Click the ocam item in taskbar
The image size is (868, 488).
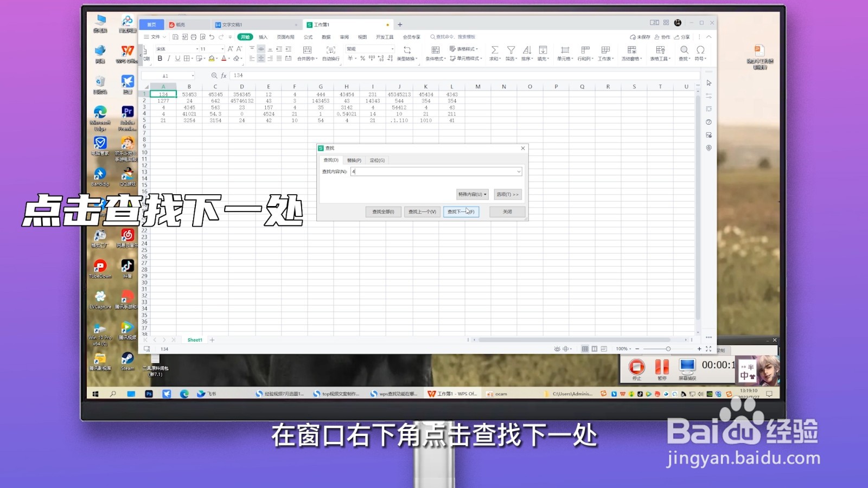point(501,394)
